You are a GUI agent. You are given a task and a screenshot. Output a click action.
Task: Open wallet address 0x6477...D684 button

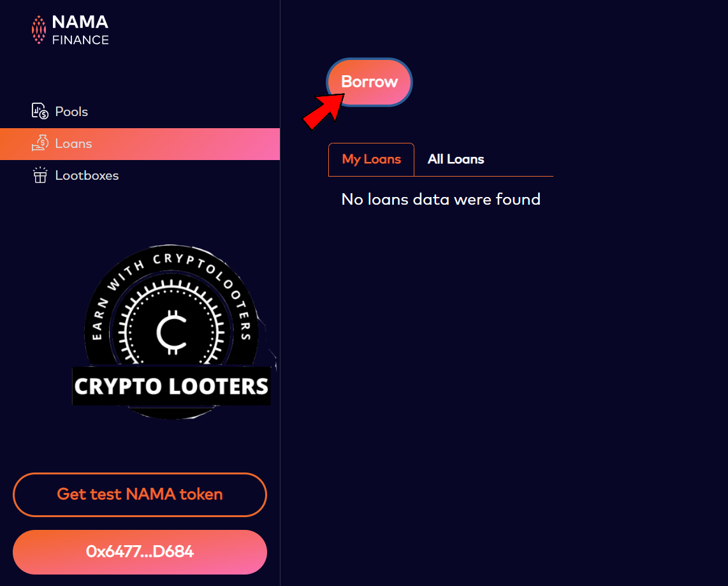click(x=140, y=552)
